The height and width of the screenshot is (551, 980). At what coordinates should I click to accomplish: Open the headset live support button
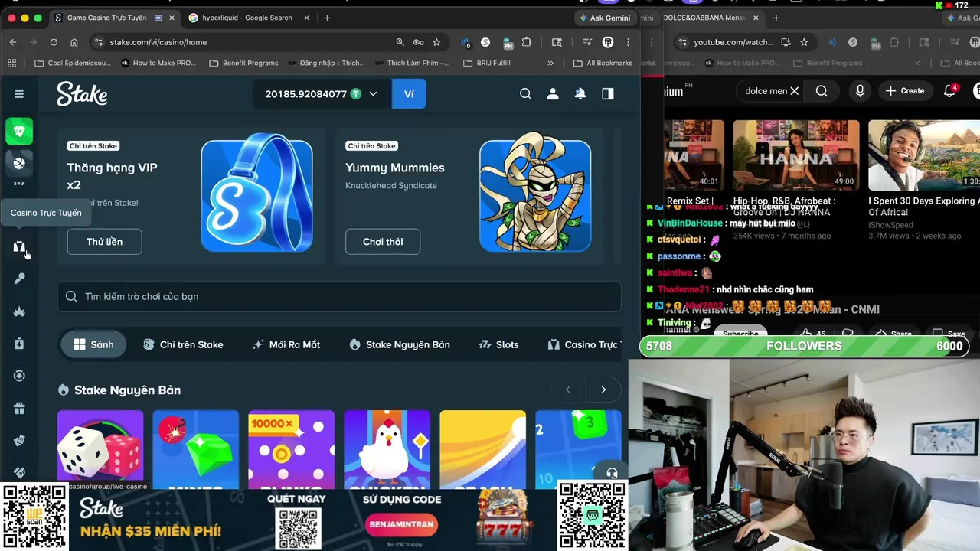tap(612, 473)
